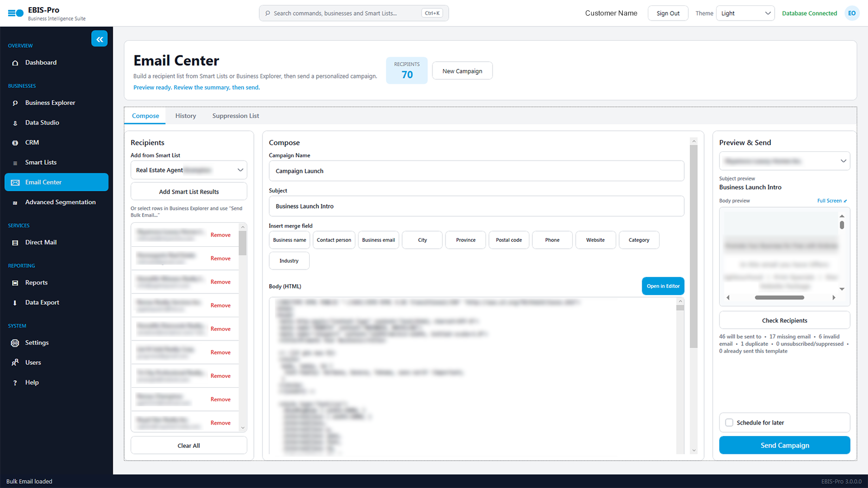Click Open in Editor button
The width and height of the screenshot is (868, 488).
click(663, 286)
